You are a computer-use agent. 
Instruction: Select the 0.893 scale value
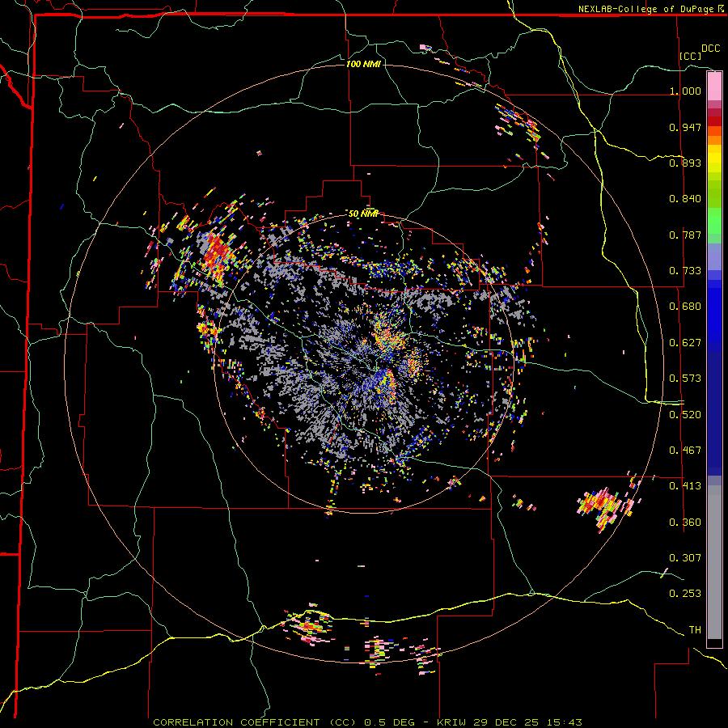tap(685, 163)
